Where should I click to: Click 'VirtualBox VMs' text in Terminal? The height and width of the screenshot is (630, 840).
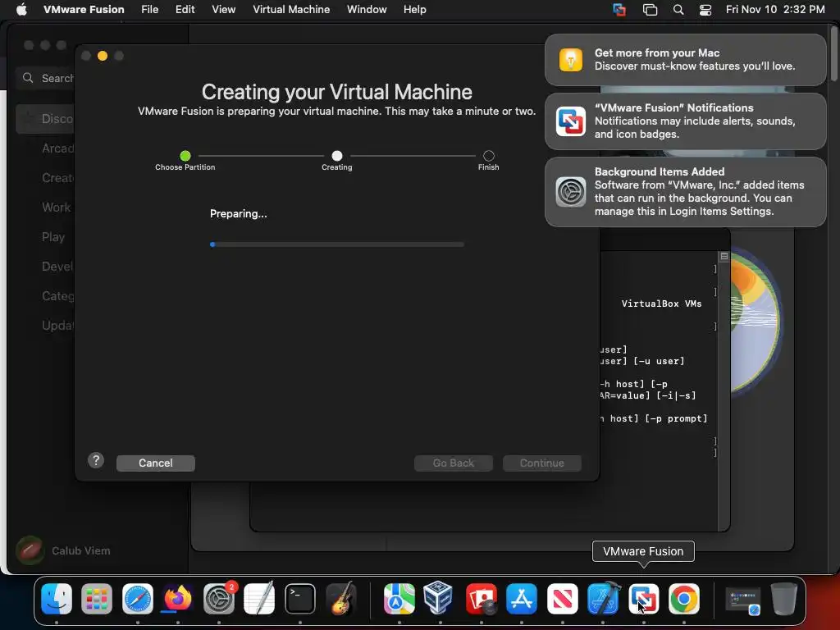tap(661, 304)
